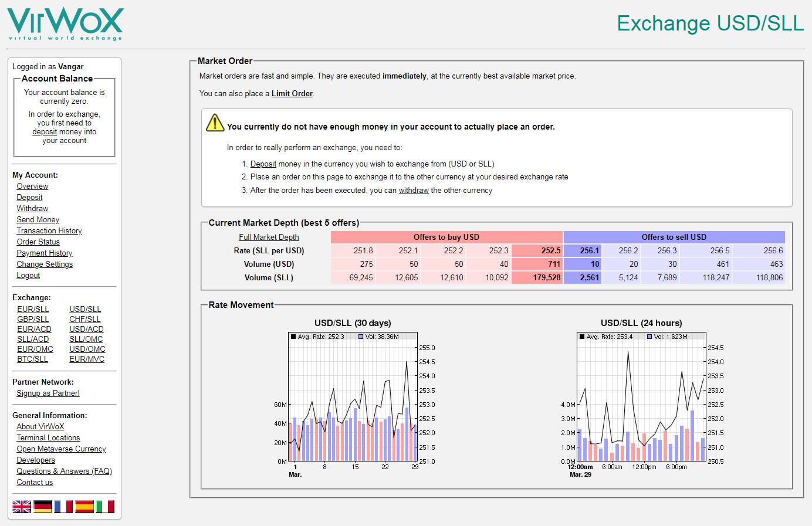The image size is (812, 526).
Task: Click best sell rate 256.1 cell
Action: [583, 250]
